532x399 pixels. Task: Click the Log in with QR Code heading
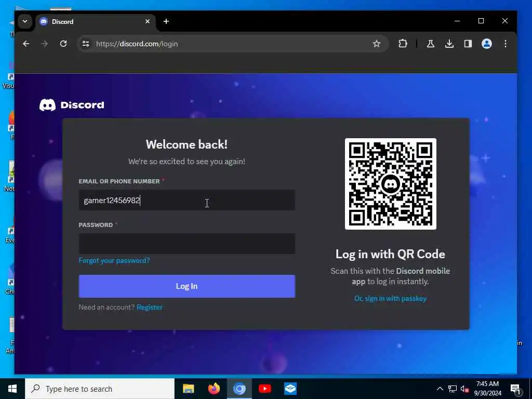(x=391, y=254)
